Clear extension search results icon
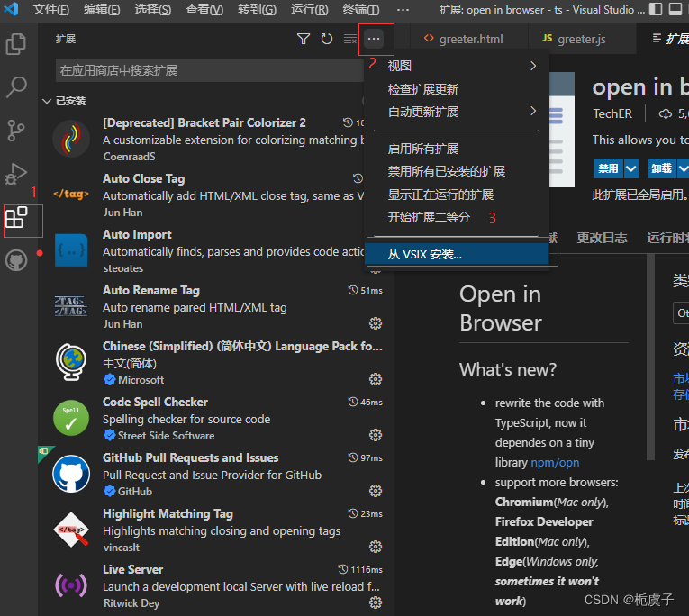 [x=349, y=39]
